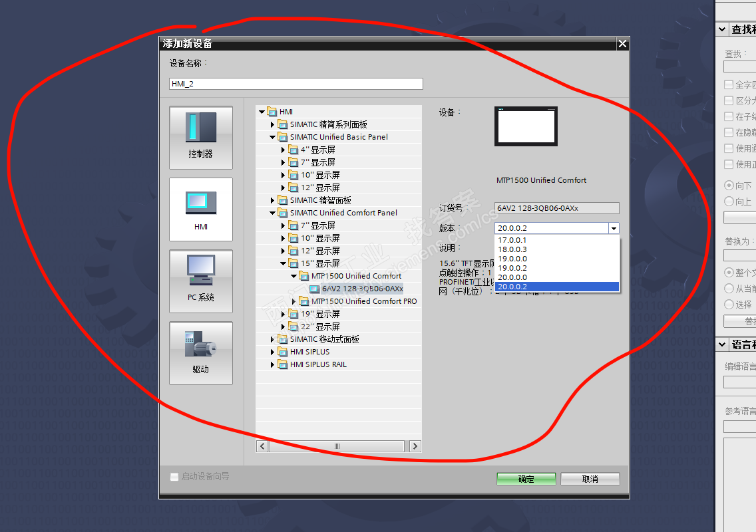The image size is (756, 532).
Task: Collapse SIMATIC Unified Basic Panel folder
Action: [x=272, y=137]
